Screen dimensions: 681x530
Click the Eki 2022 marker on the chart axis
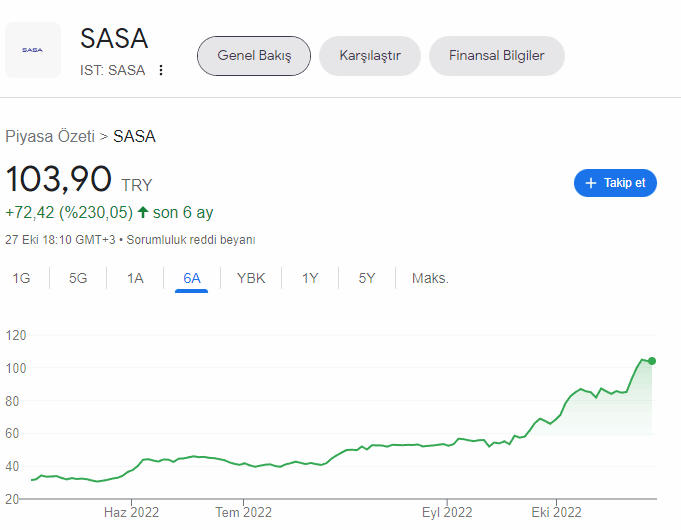(x=556, y=512)
